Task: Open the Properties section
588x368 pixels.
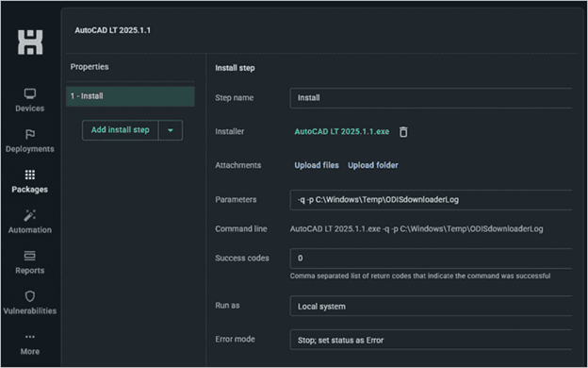Action: point(90,67)
